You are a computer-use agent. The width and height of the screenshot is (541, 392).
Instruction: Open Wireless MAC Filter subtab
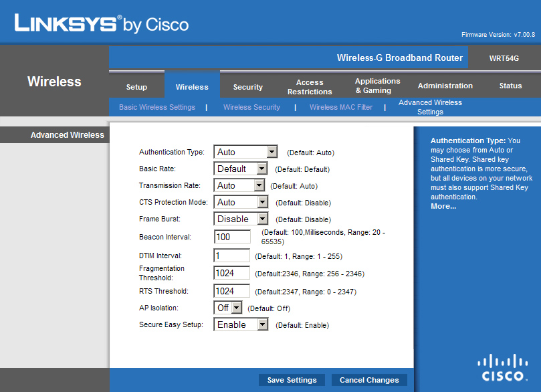coord(341,107)
